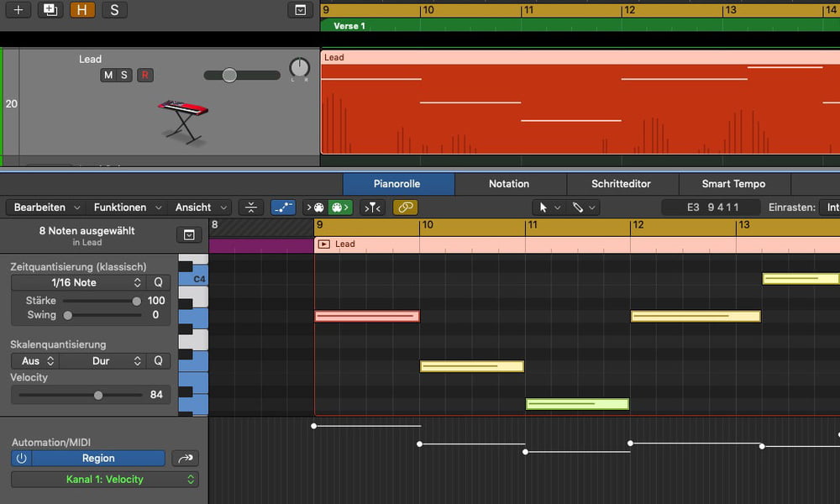The height and width of the screenshot is (504, 840).
Task: Click the time quantize Q button
Action: (x=158, y=282)
